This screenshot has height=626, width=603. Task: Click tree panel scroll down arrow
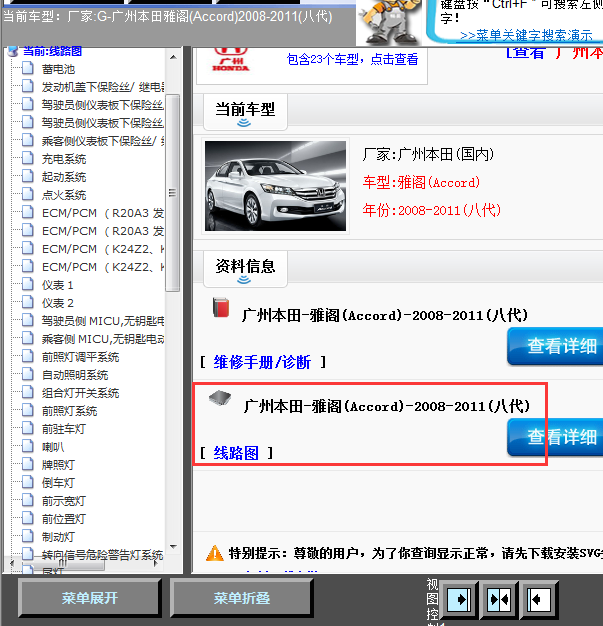coord(173,547)
